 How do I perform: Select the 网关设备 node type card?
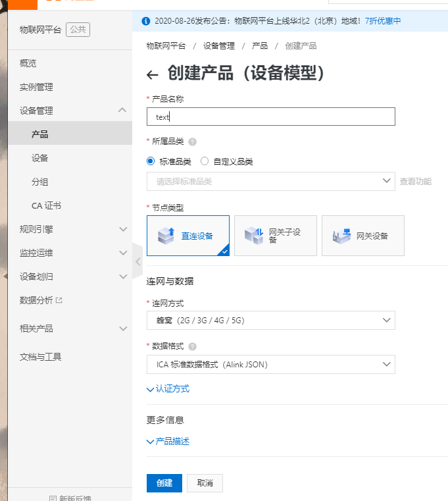pos(363,236)
